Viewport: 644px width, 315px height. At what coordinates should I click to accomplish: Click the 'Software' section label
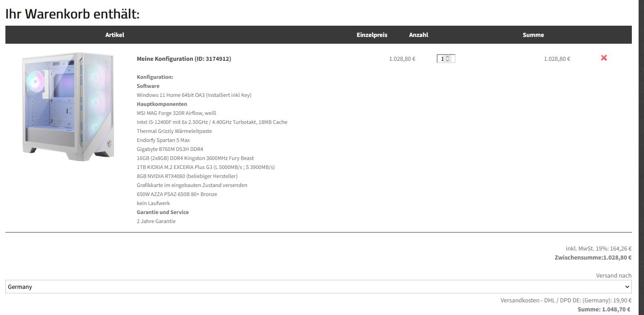(148, 86)
